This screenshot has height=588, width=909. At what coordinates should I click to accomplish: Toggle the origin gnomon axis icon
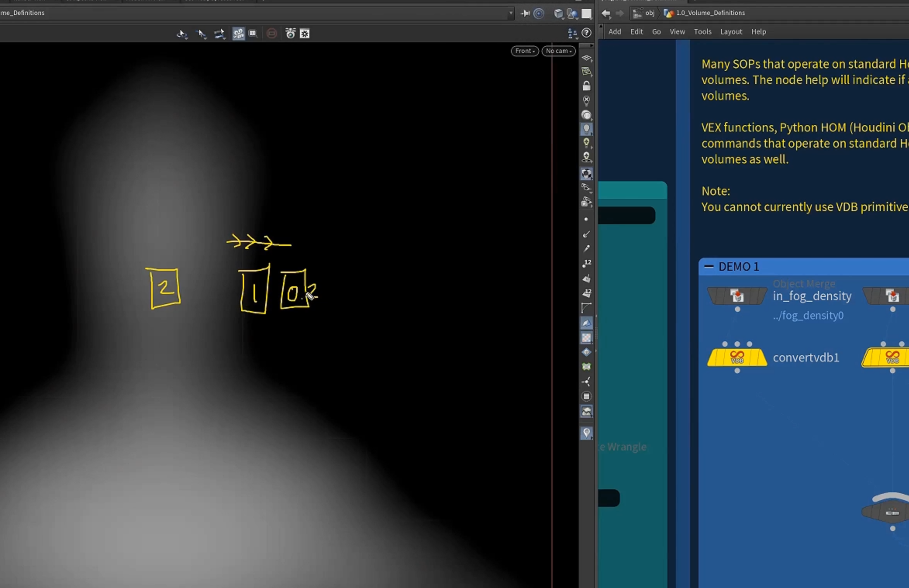(586, 382)
